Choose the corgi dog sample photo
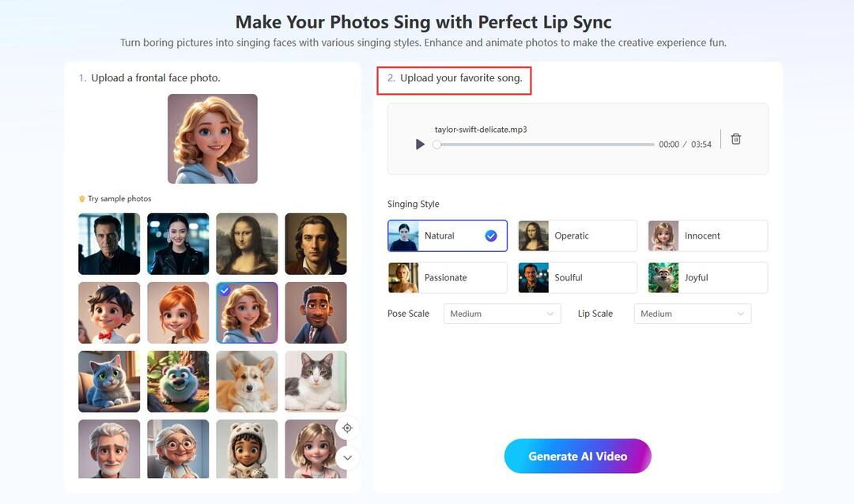Screen dimensions: 854x504 pos(247,382)
